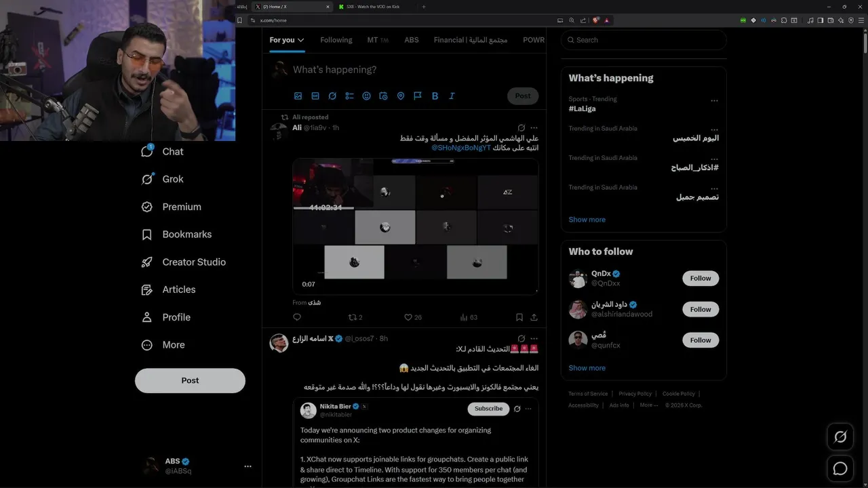
Task: Open options for #LaLiga trend
Action: 714,100
